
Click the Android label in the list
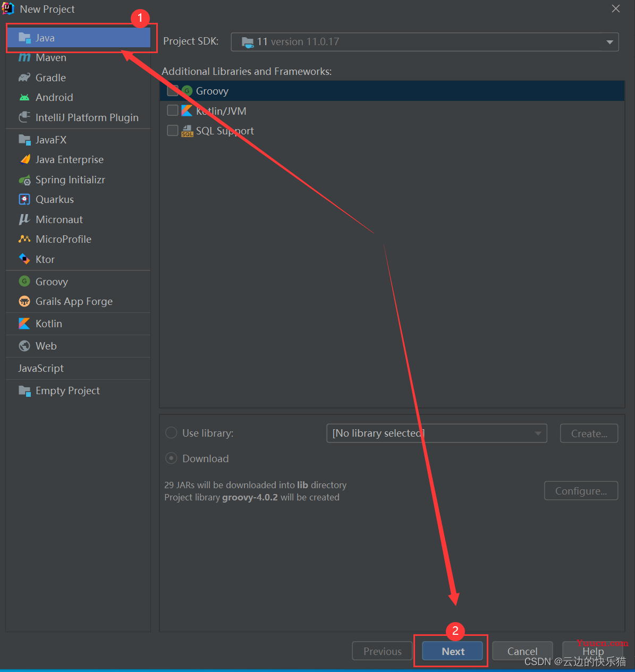(54, 97)
